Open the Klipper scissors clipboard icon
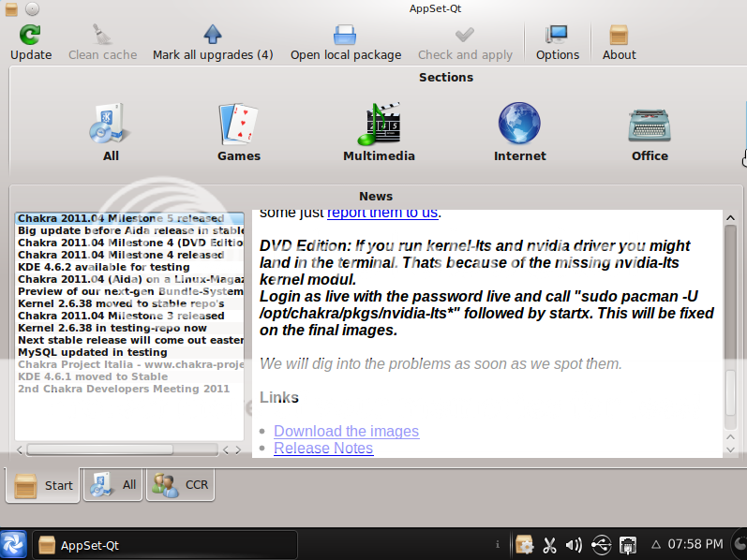The image size is (747, 560). [x=550, y=545]
